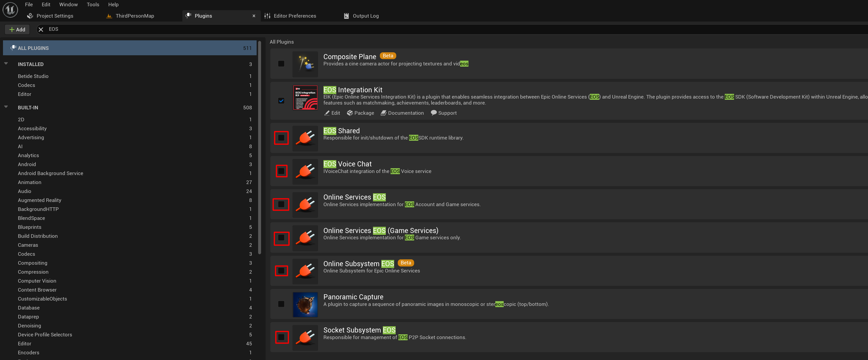Enable the EOS Voice Chat plugin checkbox
The height and width of the screenshot is (360, 868).
[x=281, y=171]
